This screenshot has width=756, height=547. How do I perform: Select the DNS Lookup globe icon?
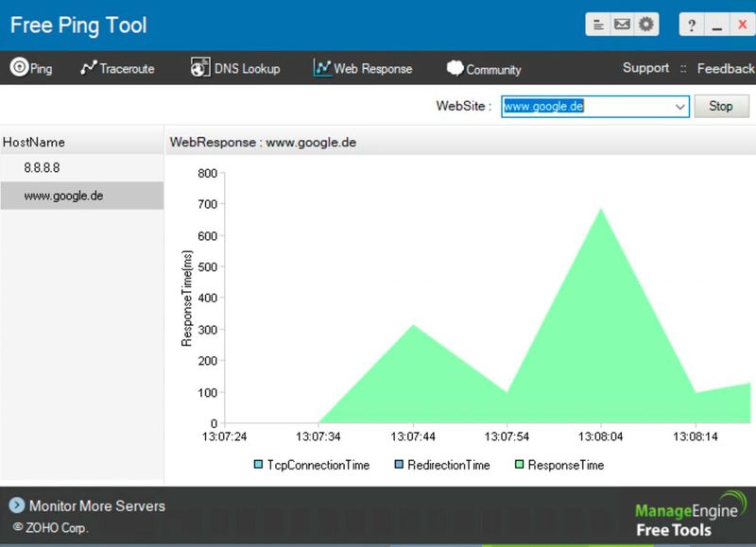tap(199, 68)
